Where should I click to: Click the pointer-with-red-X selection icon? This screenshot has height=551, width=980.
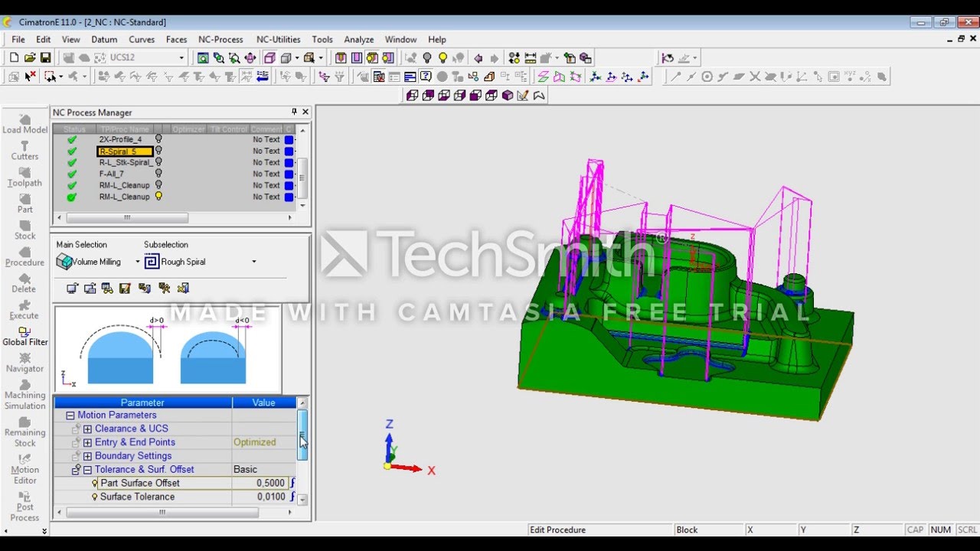30,77
